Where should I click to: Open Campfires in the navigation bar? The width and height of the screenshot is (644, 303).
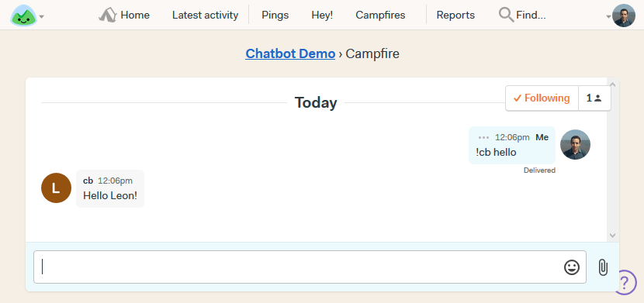[x=380, y=15]
